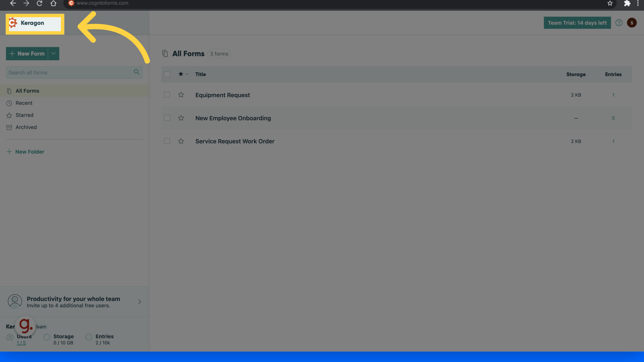644x362 pixels.
Task: Click the search magnifier icon
Action: (x=137, y=72)
